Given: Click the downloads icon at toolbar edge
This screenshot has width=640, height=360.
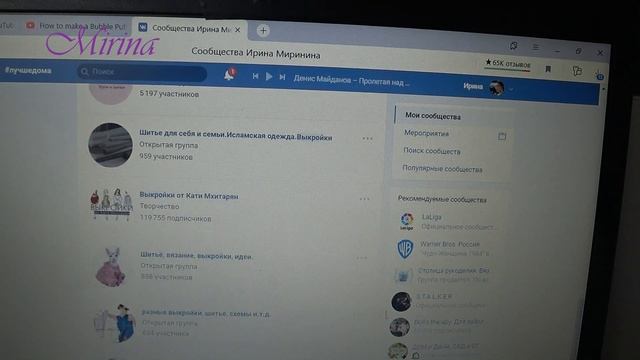Looking at the screenshot, I should pyautogui.click(x=599, y=75).
